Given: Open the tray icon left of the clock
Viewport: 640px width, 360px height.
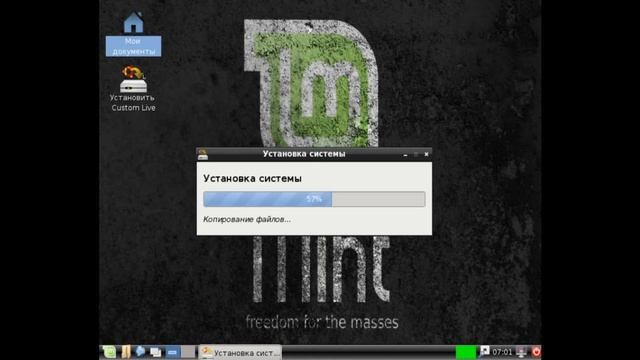Looking at the screenshot, I should pos(484,351).
